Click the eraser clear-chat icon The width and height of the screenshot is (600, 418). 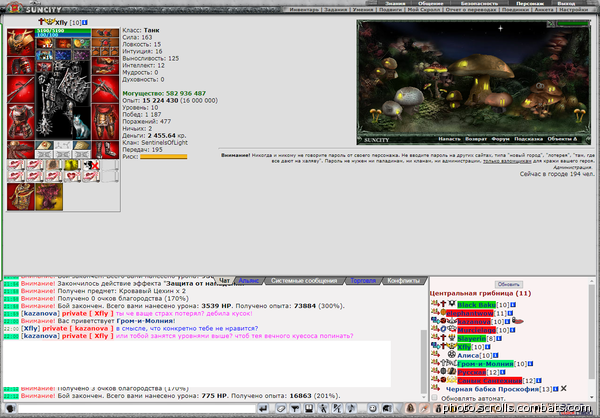click(x=281, y=408)
